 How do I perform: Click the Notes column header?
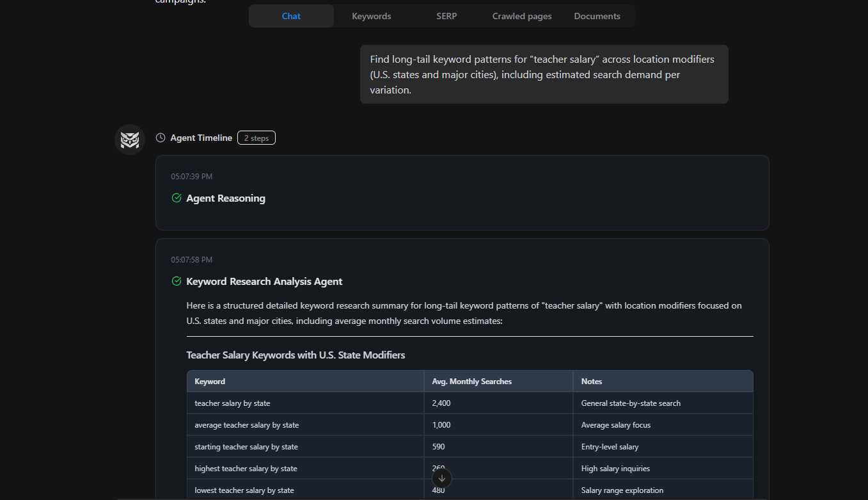[x=591, y=381]
